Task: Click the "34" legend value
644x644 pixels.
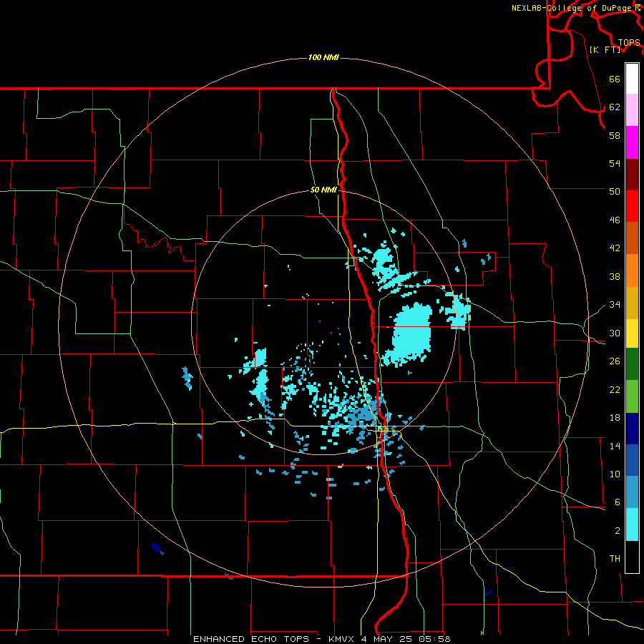Action: click(x=615, y=305)
